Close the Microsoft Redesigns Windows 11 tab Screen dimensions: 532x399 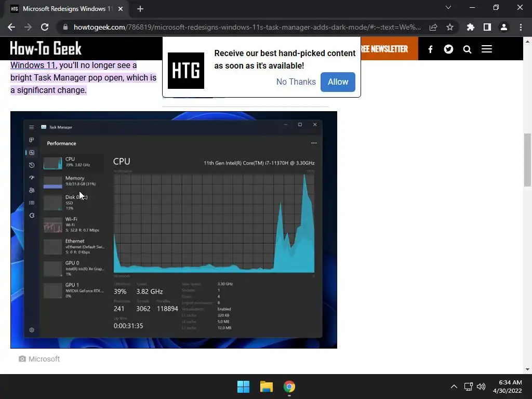[x=121, y=9]
